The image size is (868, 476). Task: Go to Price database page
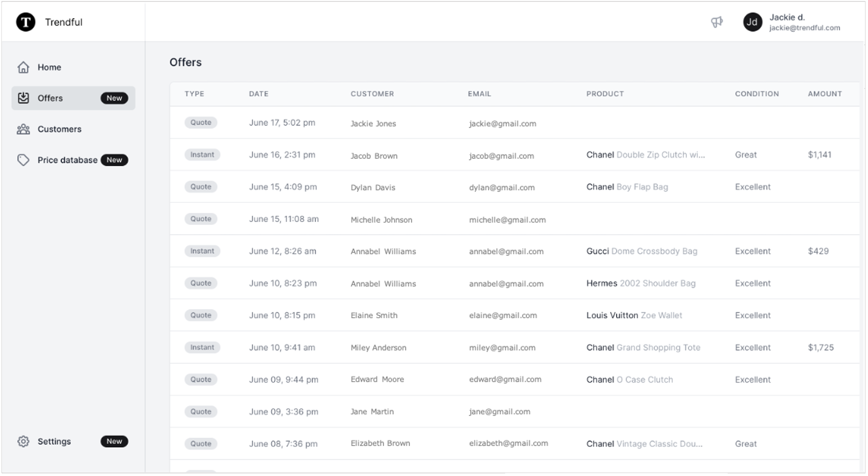[x=67, y=160]
